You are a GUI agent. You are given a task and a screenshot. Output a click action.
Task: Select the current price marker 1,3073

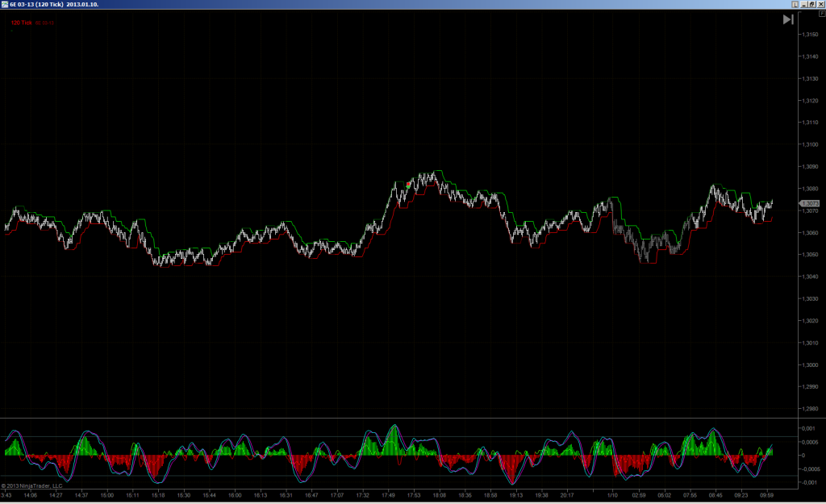tap(810, 203)
